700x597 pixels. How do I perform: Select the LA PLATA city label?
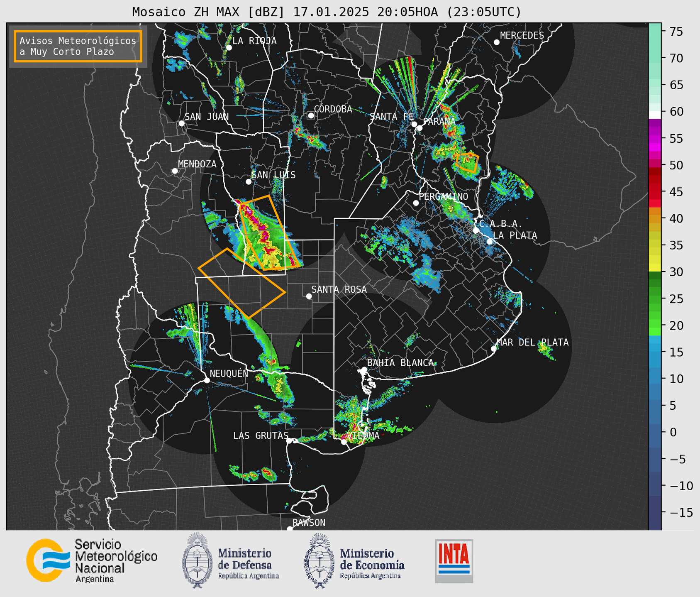click(x=515, y=235)
